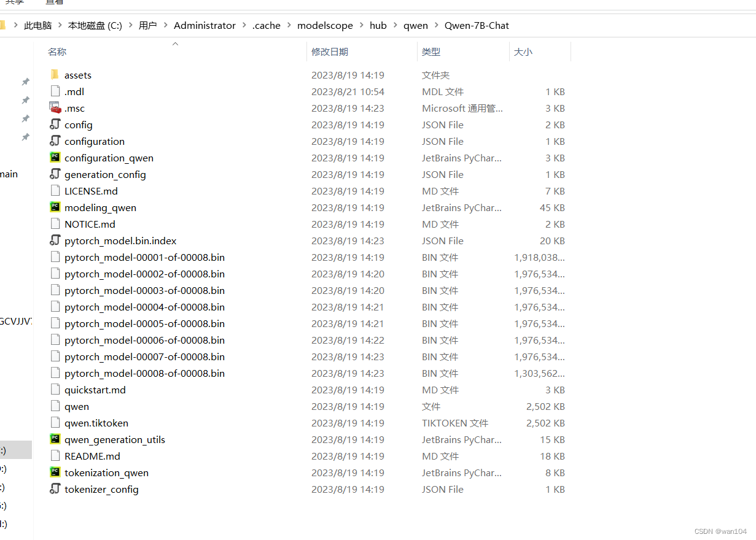Sort files by 类型 column header
Screen dimensions: 756x540
pyautogui.click(x=431, y=52)
